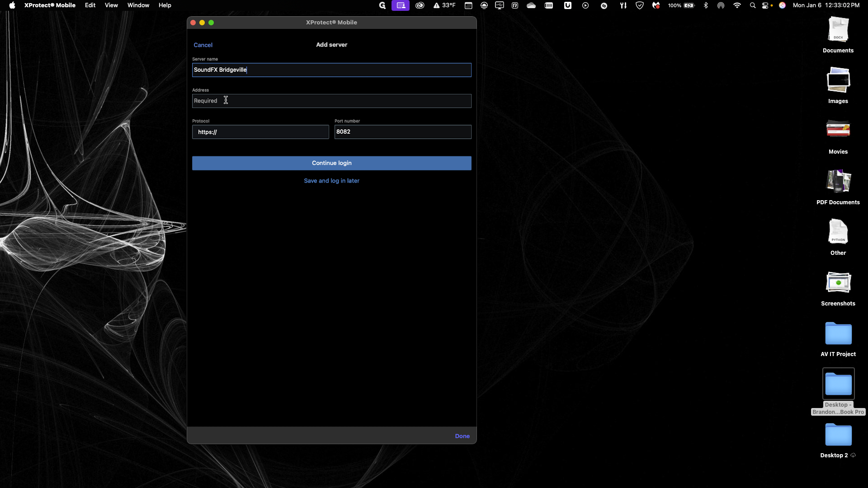
Task: Click the 33°F weather warning item
Action: point(444,5)
